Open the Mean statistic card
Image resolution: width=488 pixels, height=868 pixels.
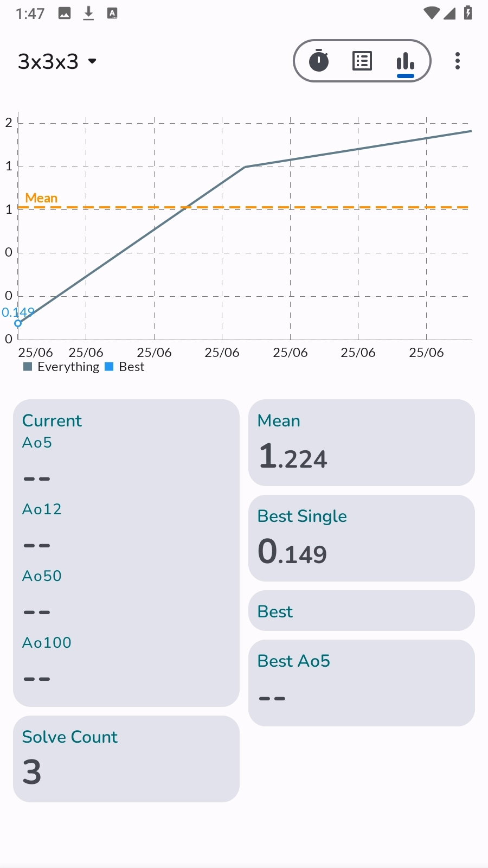361,443
